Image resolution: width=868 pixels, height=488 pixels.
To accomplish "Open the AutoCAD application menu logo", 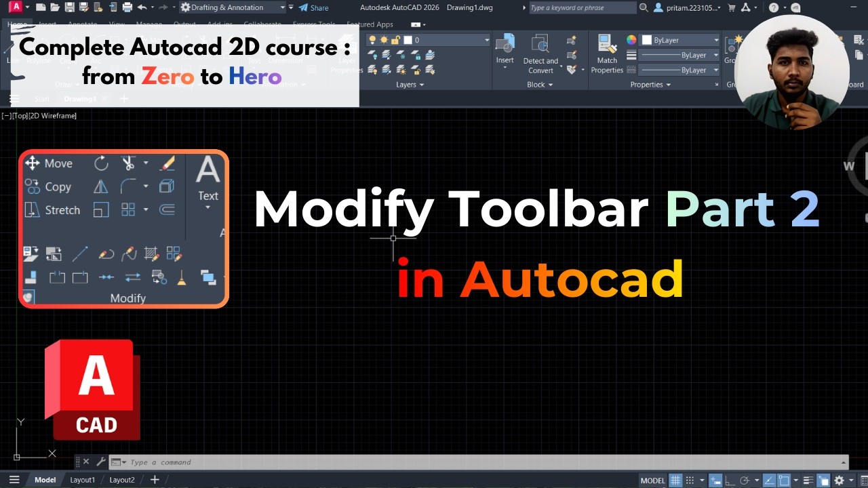I will [16, 7].
